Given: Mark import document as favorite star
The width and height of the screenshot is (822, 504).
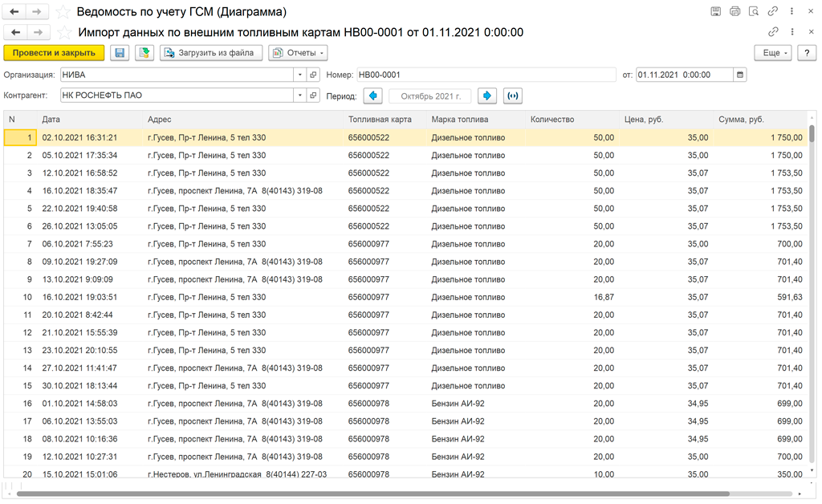Looking at the screenshot, I should click(64, 32).
